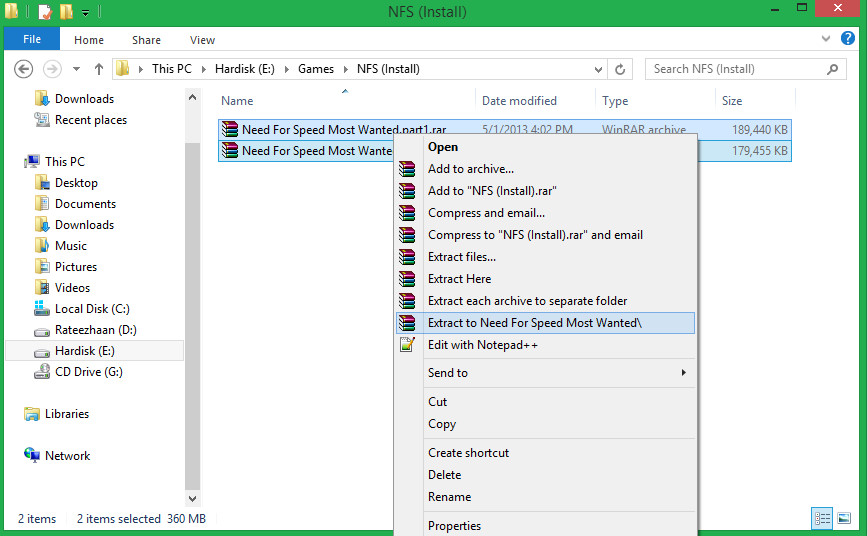
Task: Click the sidebar scrollbar down arrow
Action: [x=192, y=498]
